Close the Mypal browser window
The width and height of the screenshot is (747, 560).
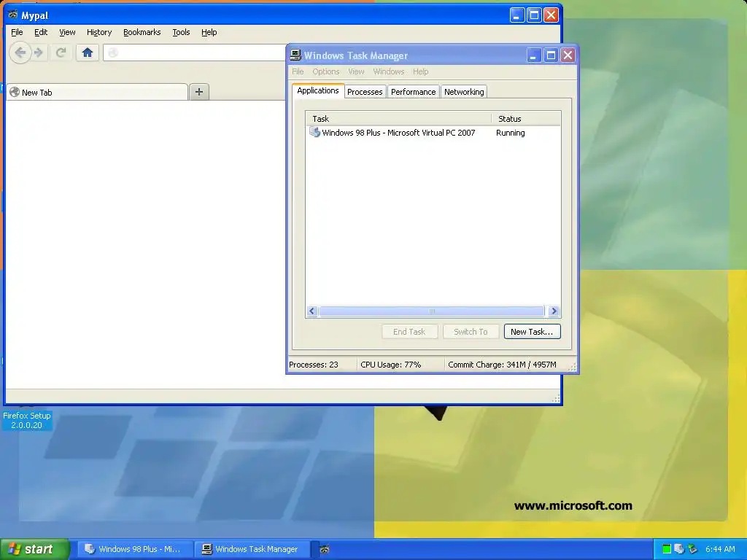coord(551,15)
